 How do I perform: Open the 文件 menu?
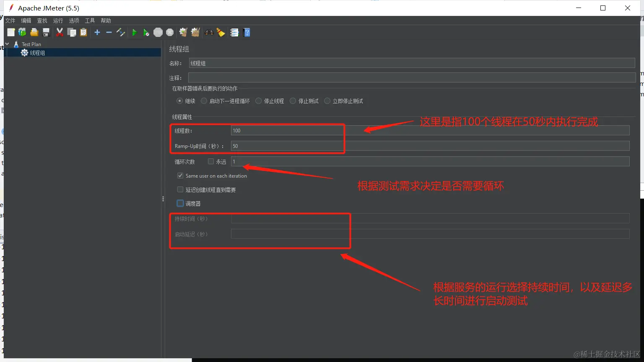point(10,21)
